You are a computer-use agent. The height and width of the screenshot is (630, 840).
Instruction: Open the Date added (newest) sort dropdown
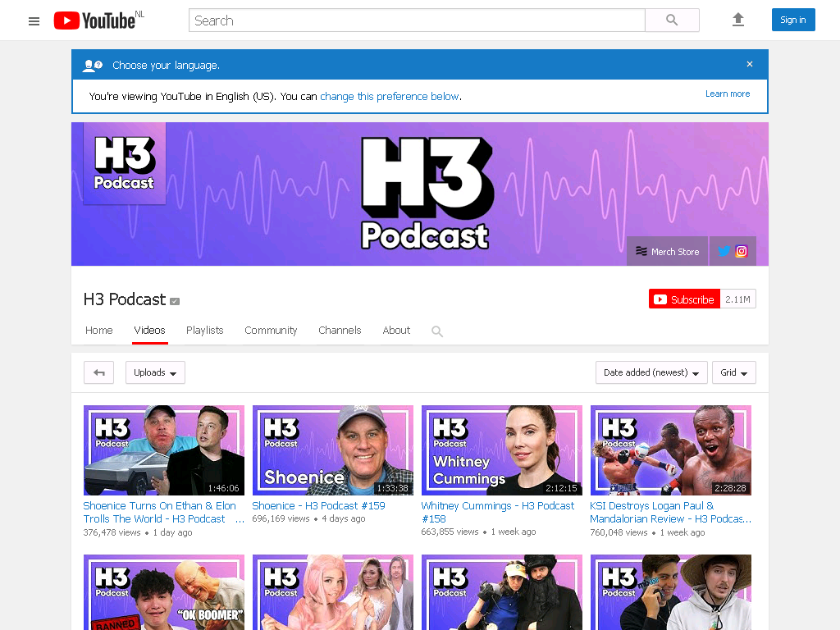(651, 372)
